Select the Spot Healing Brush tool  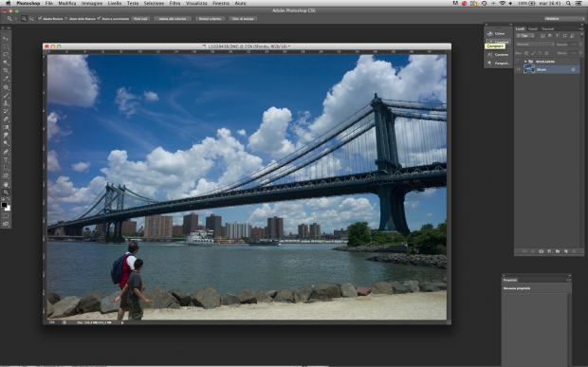[x=6, y=87]
